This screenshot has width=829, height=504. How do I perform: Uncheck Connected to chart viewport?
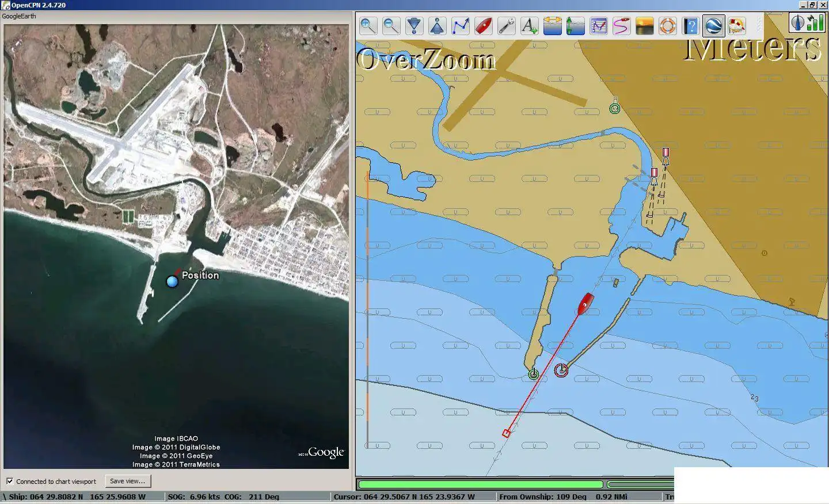click(x=10, y=481)
